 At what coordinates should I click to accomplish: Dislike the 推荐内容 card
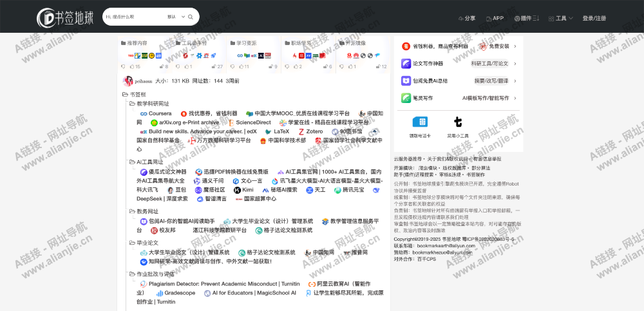[123, 66]
